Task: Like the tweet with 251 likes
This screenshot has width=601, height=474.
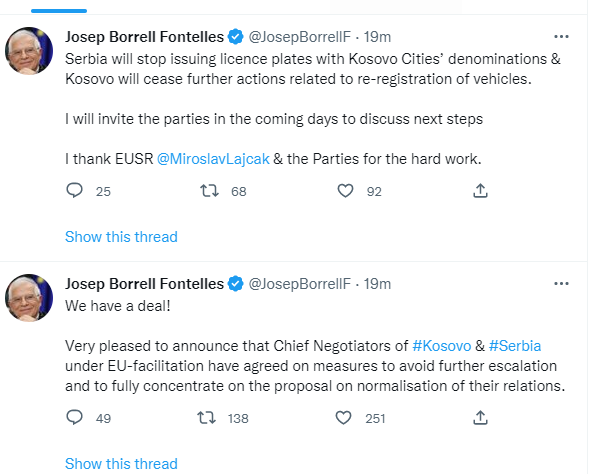Action: pyautogui.click(x=343, y=417)
